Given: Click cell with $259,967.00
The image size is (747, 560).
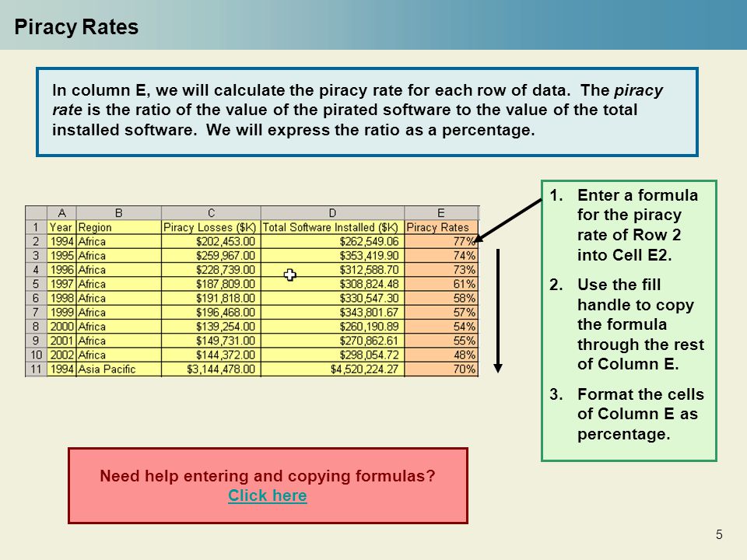Looking at the screenshot, I should [x=211, y=256].
